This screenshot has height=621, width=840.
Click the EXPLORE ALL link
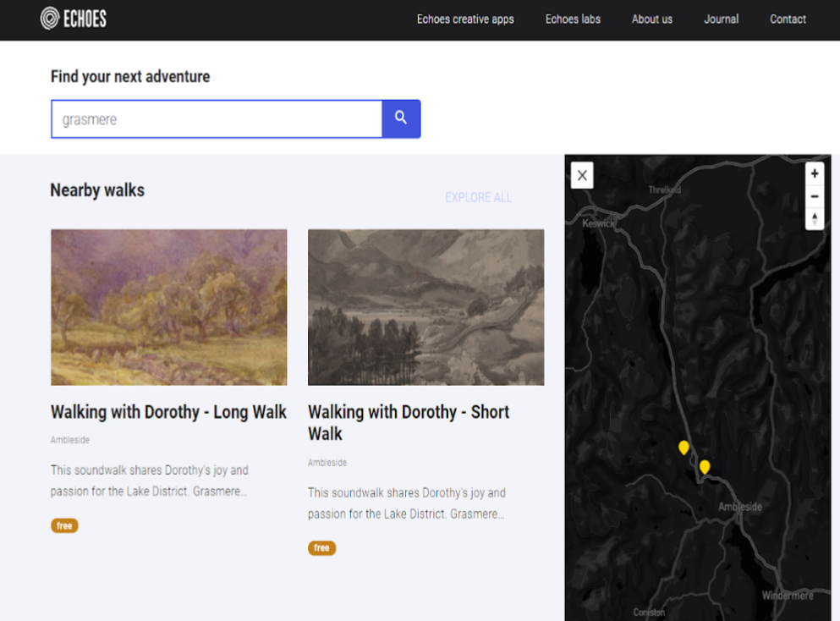pyautogui.click(x=479, y=198)
